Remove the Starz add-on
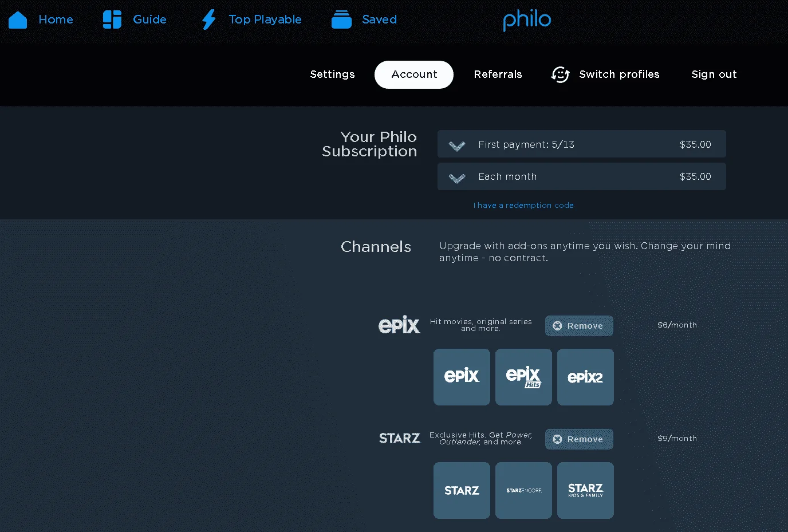The height and width of the screenshot is (532, 788). (579, 439)
